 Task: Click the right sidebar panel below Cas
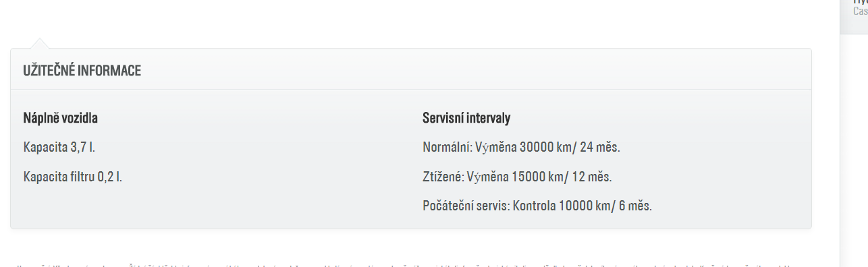pyautogui.click(x=854, y=150)
